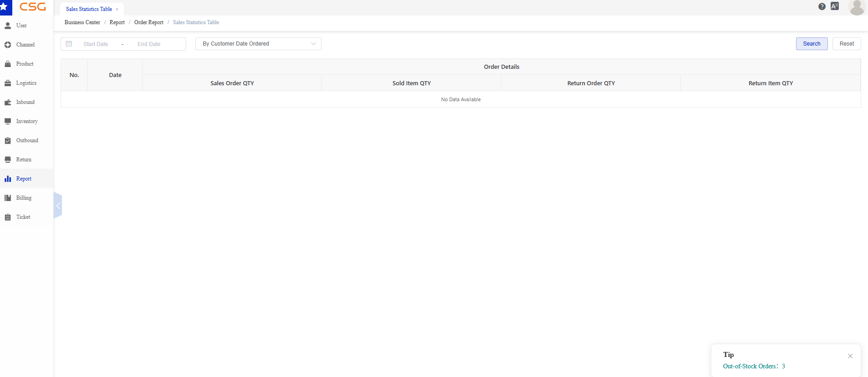Click the Search button
Screen dimensions: 868x377
812,44
